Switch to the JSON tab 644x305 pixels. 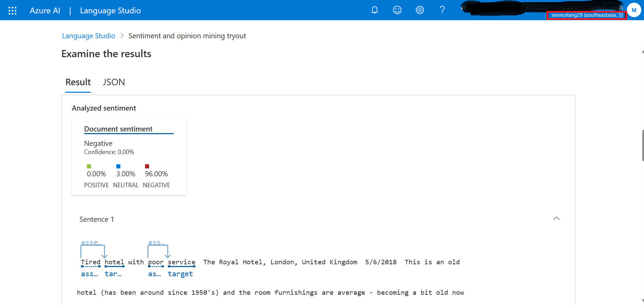click(114, 82)
